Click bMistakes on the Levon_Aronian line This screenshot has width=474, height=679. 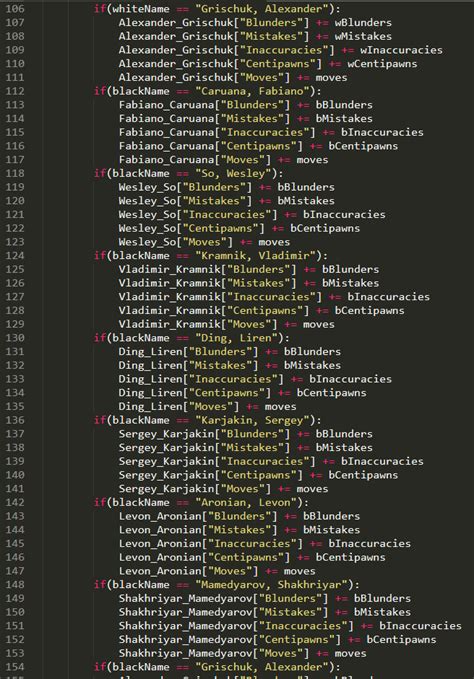(x=332, y=530)
